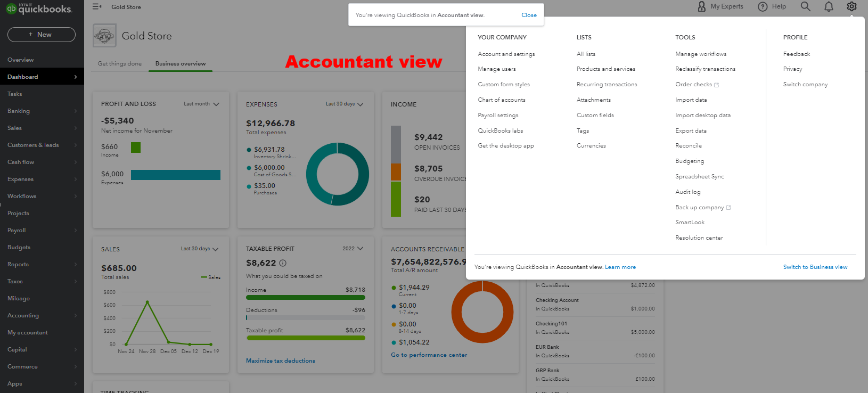
Task: Click the Learn more link
Action: tap(620, 267)
